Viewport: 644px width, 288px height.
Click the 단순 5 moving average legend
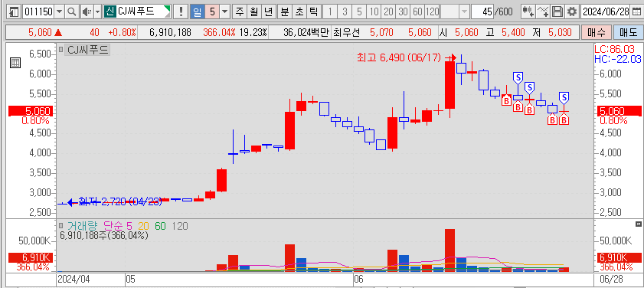click(x=118, y=225)
